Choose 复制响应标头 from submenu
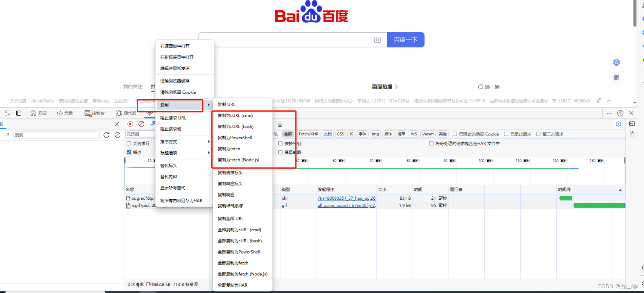644x293 pixels. click(243, 184)
